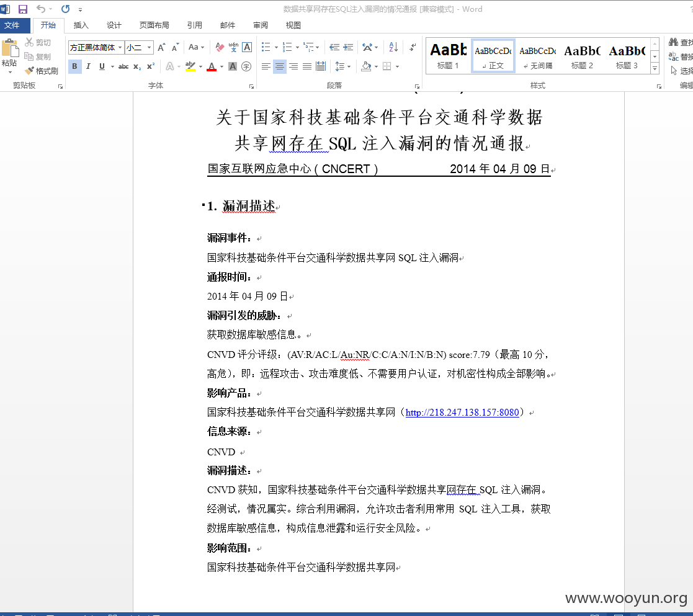
Task: Click Cut (剪切) scissors icon
Action: pyautogui.click(x=29, y=42)
